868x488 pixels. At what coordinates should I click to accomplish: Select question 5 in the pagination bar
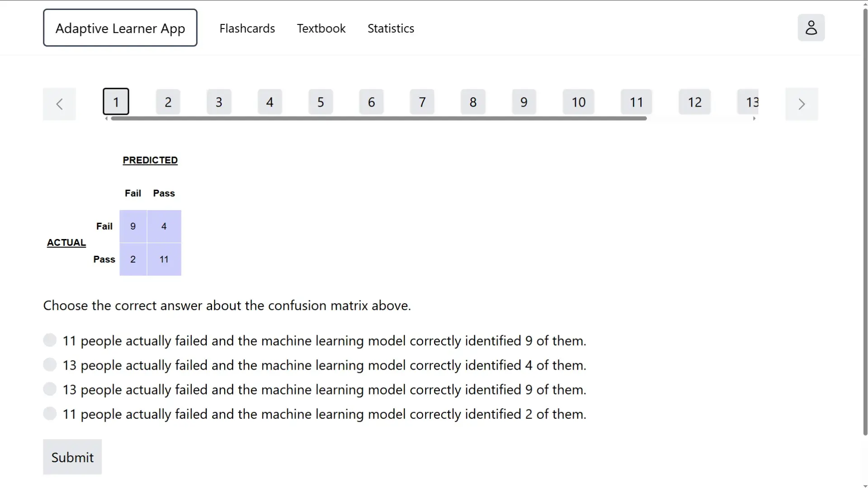tap(320, 101)
